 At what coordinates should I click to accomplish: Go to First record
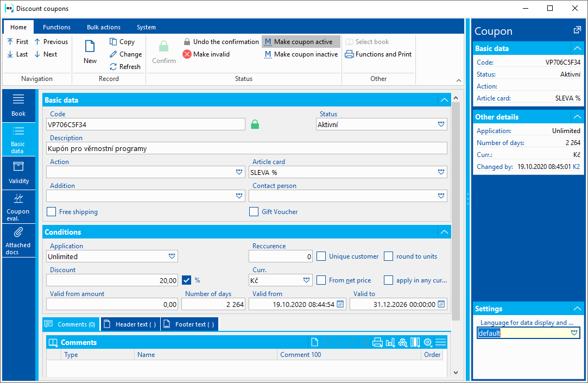(17, 42)
